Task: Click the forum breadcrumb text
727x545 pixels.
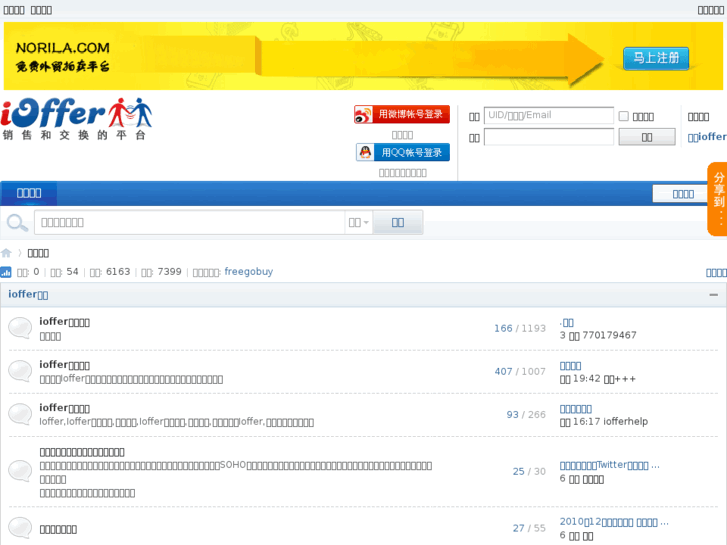Action: point(38,253)
